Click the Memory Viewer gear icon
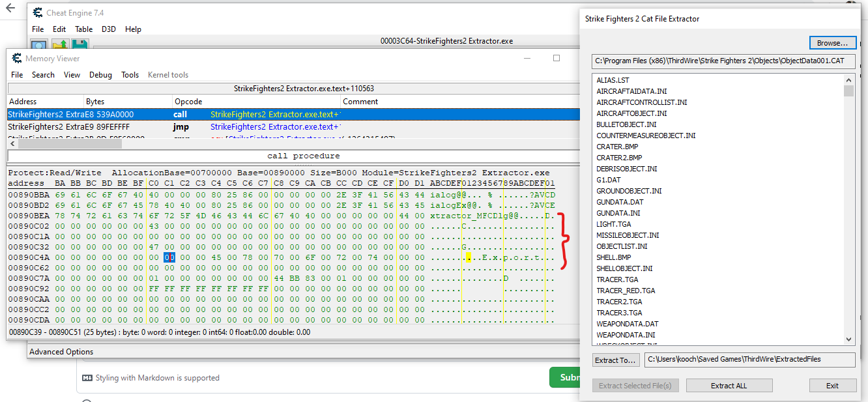 [x=17, y=59]
